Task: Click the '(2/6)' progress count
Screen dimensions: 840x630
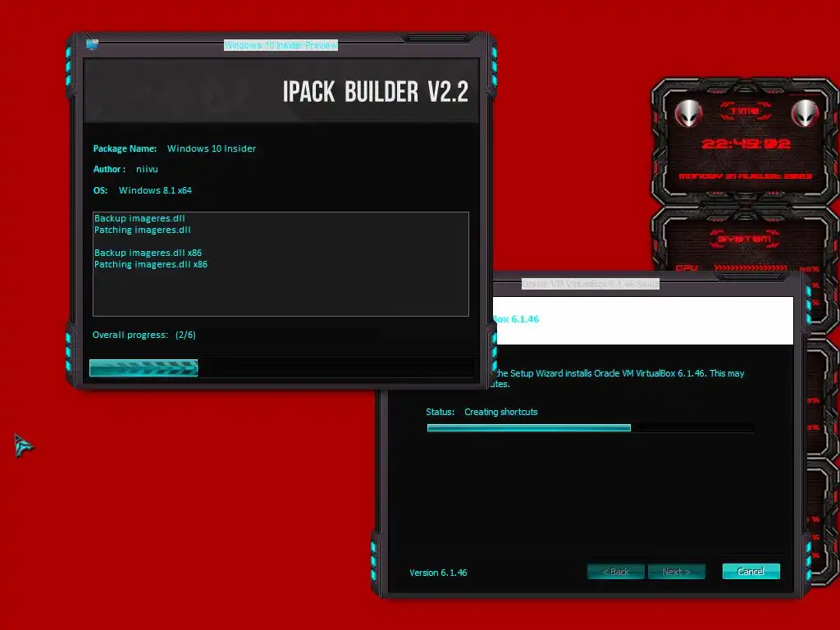Action: pos(185,335)
